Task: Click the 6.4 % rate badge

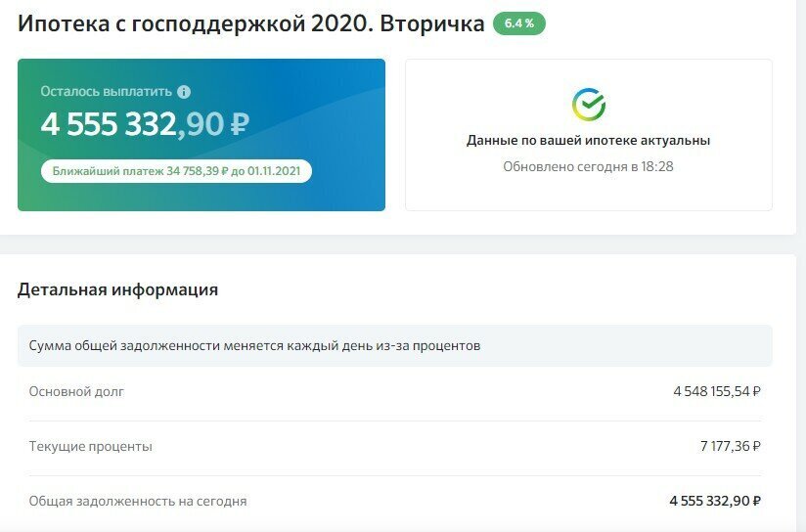Action: coord(518,23)
